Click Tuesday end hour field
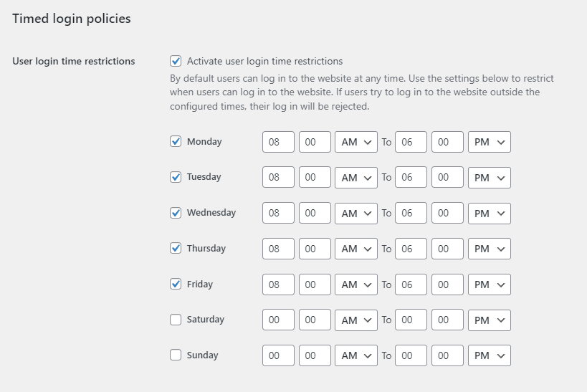The width and height of the screenshot is (587, 392). click(411, 178)
